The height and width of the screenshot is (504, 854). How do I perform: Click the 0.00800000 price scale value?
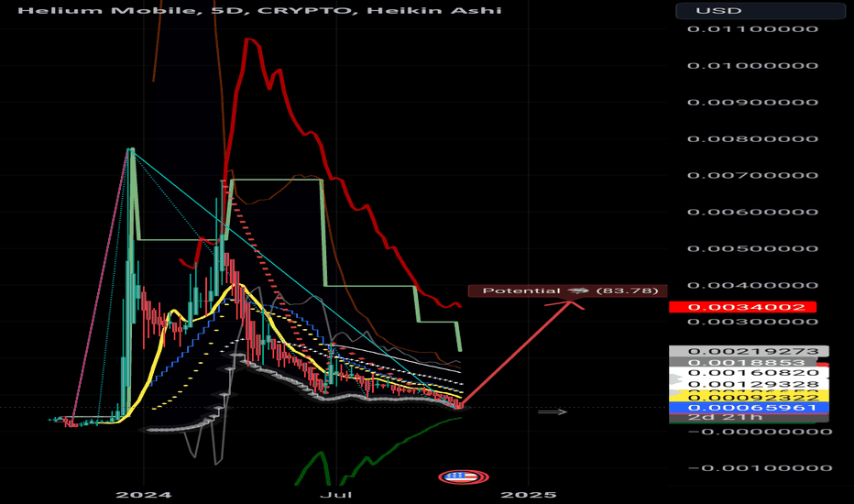pos(752,139)
